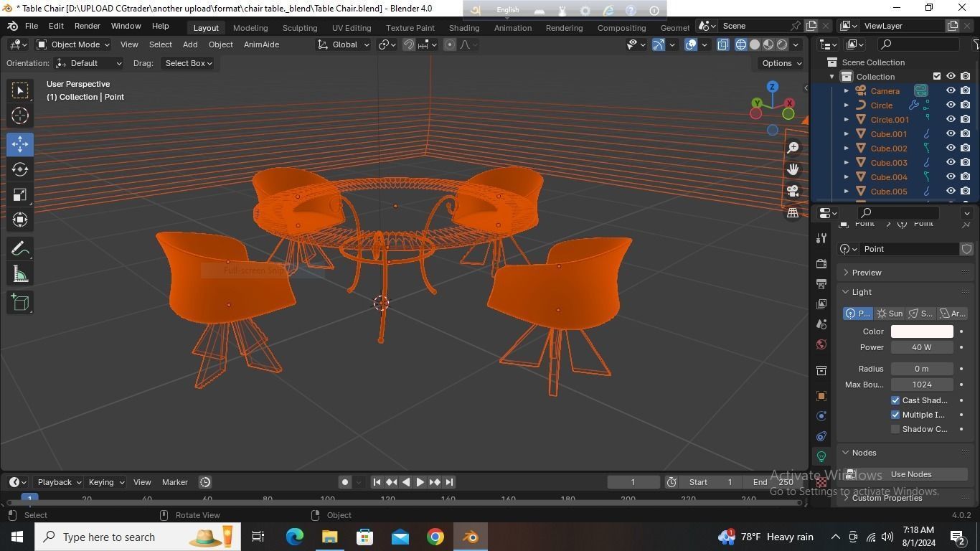This screenshot has height=551, width=980.
Task: Set light type to Sun
Action: 889,314
